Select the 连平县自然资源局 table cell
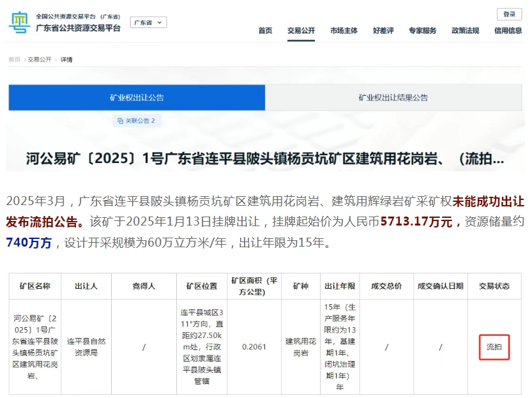 coord(86,348)
